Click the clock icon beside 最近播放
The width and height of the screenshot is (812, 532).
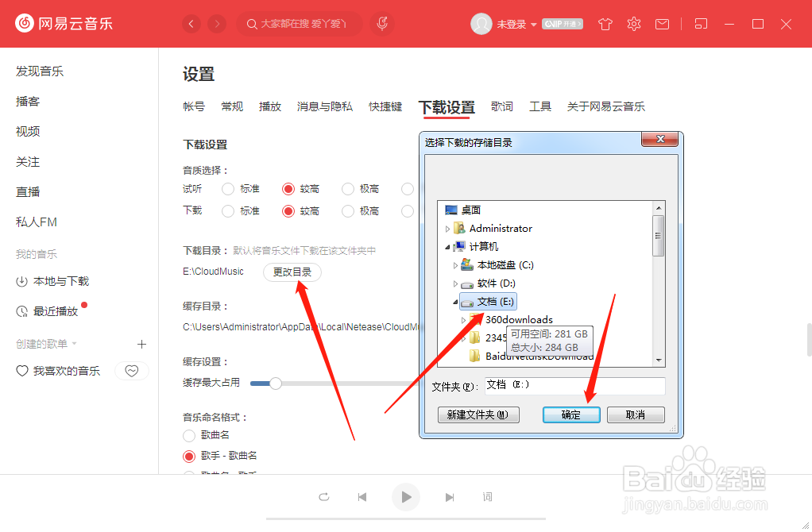21,311
